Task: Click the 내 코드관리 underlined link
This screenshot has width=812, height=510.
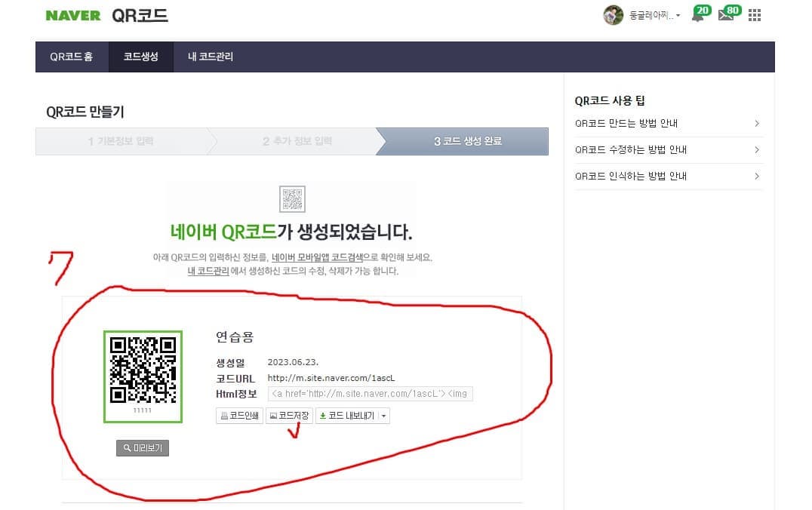Action: coord(208,270)
